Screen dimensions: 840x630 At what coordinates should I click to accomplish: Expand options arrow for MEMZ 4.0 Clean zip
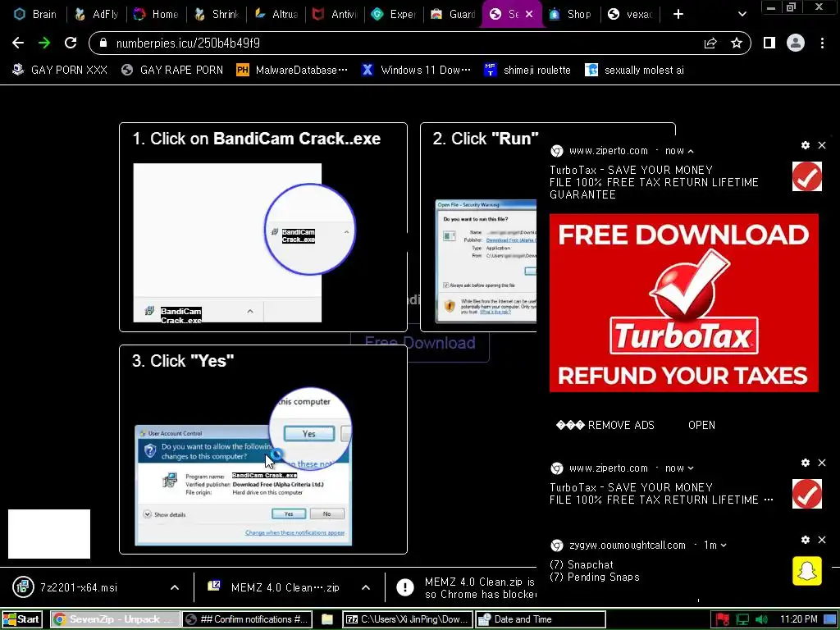point(366,587)
